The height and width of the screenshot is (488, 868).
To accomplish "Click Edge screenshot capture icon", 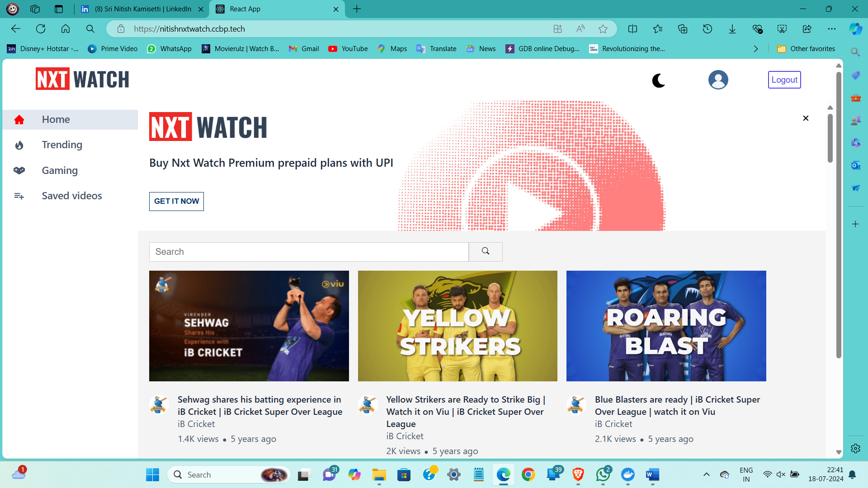I will click(x=782, y=29).
